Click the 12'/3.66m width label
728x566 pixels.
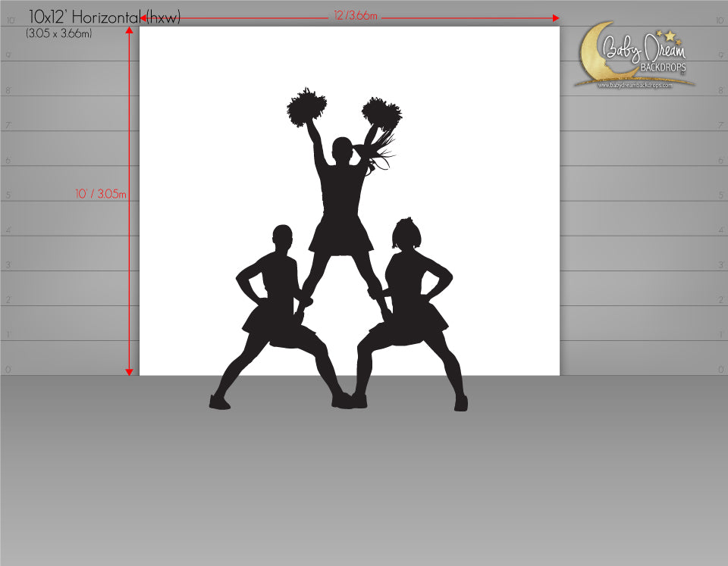coord(355,17)
